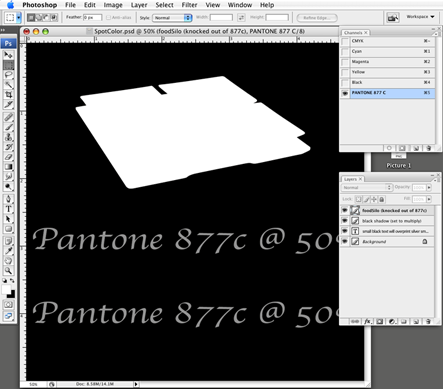Open the Image menu

point(113,5)
